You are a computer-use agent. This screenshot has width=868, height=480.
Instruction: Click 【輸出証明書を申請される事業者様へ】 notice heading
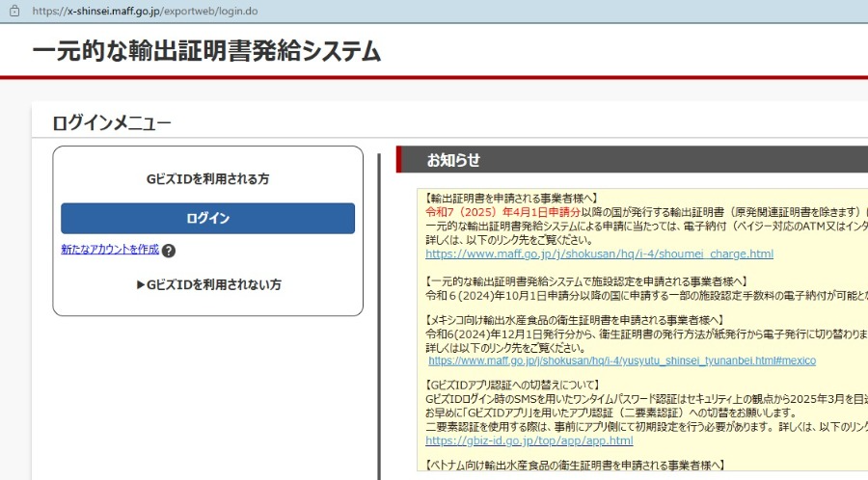[511, 198]
